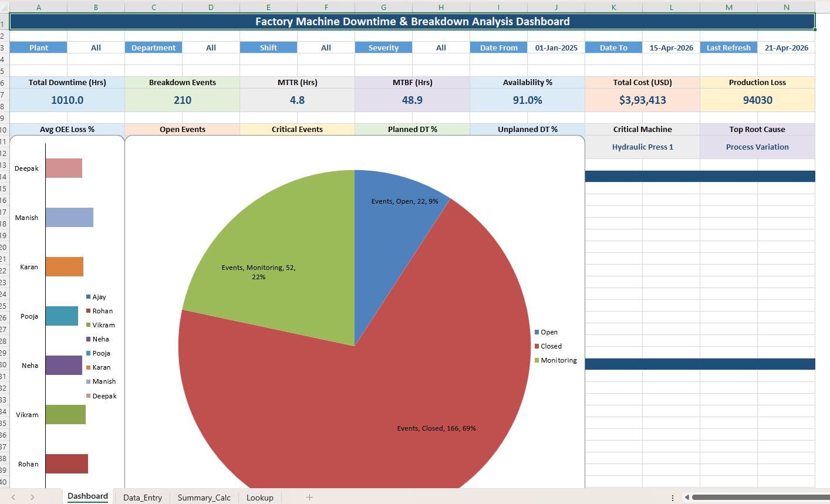Select column header N
The height and width of the screenshot is (504, 830).
[x=786, y=7]
